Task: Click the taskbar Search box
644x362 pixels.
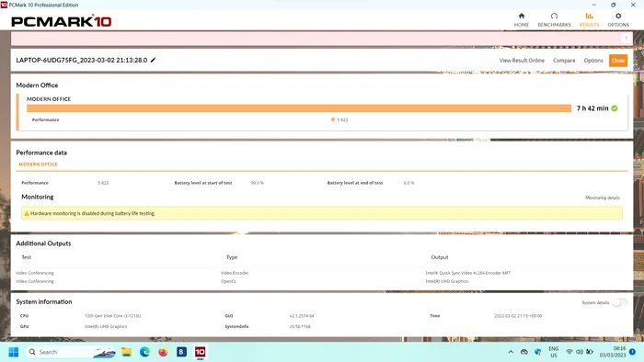Action: (x=71, y=352)
